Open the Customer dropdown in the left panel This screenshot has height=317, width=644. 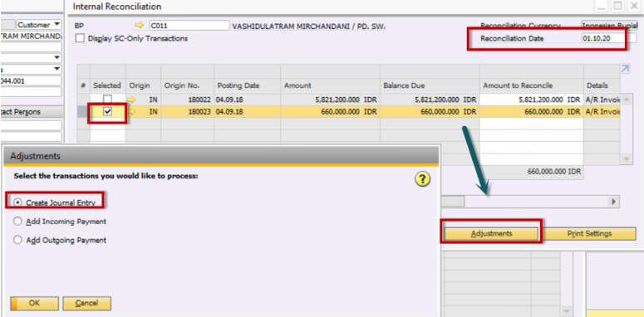57,25
